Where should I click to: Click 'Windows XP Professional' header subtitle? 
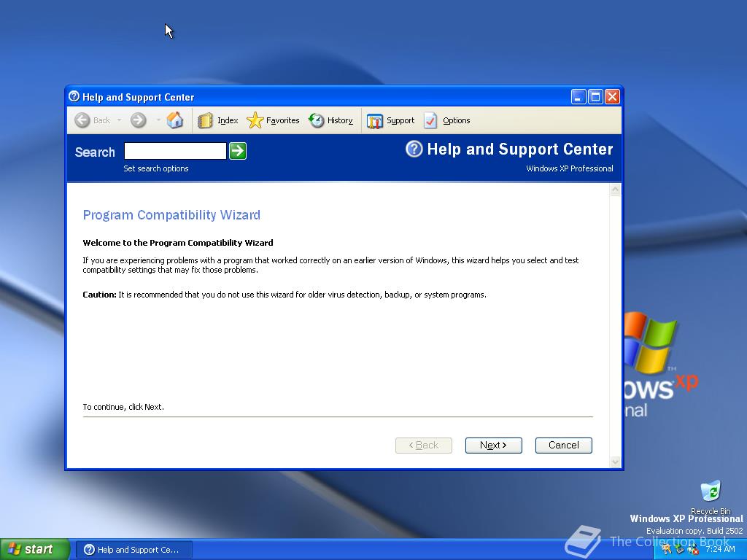point(569,168)
